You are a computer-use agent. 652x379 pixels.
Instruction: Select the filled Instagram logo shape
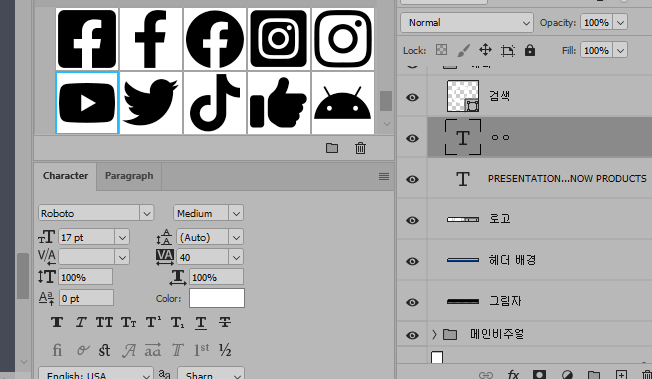(x=279, y=39)
